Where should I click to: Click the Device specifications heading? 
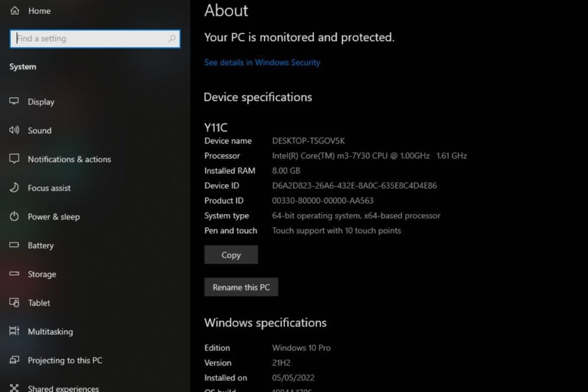point(258,98)
